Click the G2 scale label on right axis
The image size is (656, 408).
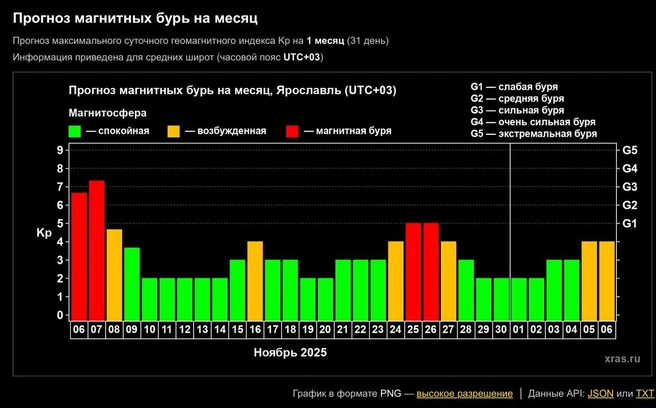(630, 205)
